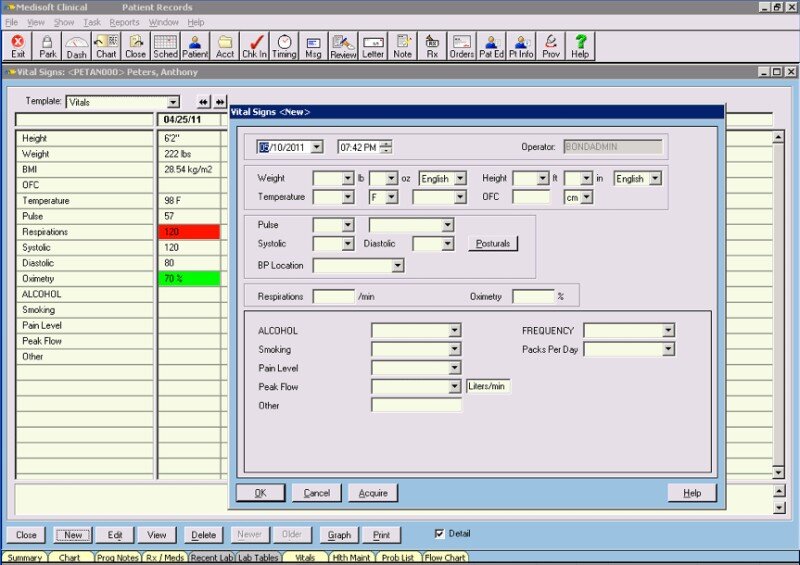This screenshot has height=565, width=800.
Task: Open the Reports menu
Action: 124,22
